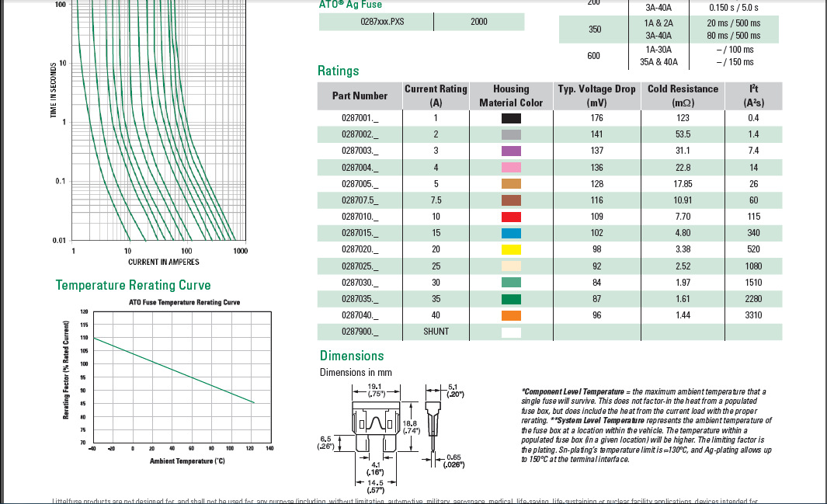This screenshot has width=827, height=504.
Task: Click the "2000" cell beside 0287xxx.PXS
Action: pyautogui.click(x=479, y=22)
